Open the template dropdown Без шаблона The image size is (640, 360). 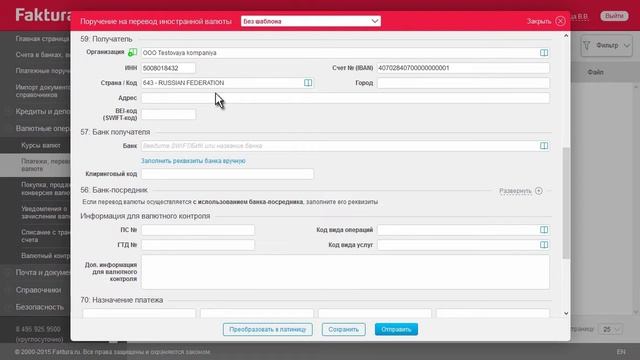pyautogui.click(x=311, y=21)
